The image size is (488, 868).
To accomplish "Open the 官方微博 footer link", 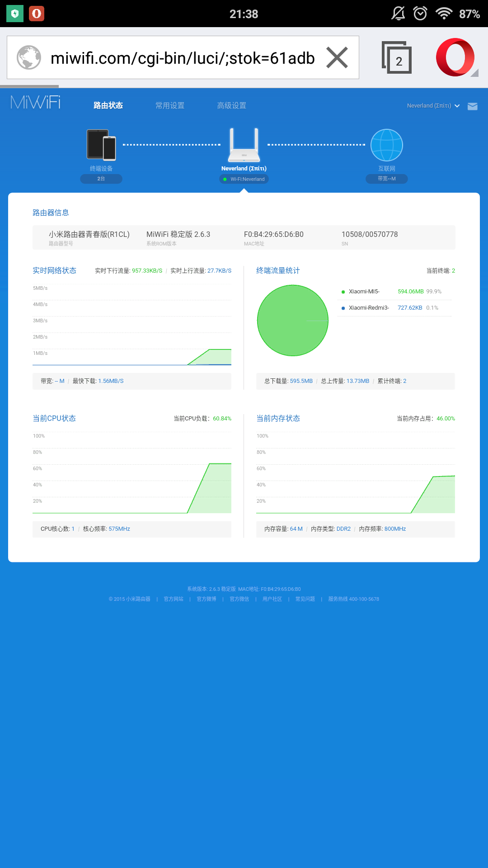I will pos(206,599).
